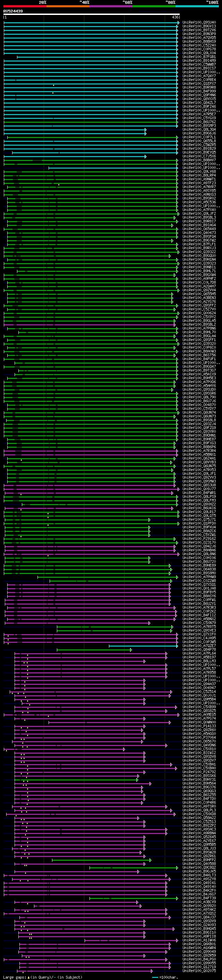Click the short cyan bar for UniRef100_A7QZE7
Image resolution: width=222 pixels, height=980 pixels.
click(x=144, y=646)
